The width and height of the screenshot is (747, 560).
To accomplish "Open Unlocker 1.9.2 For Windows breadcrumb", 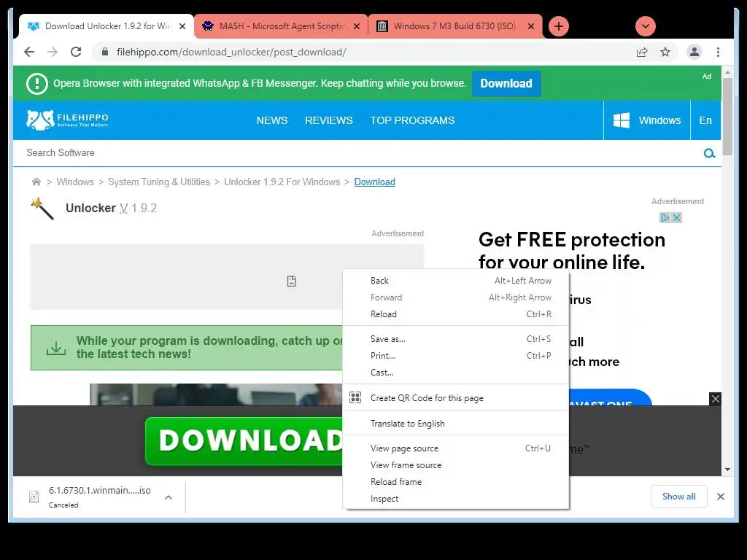I will [x=282, y=182].
